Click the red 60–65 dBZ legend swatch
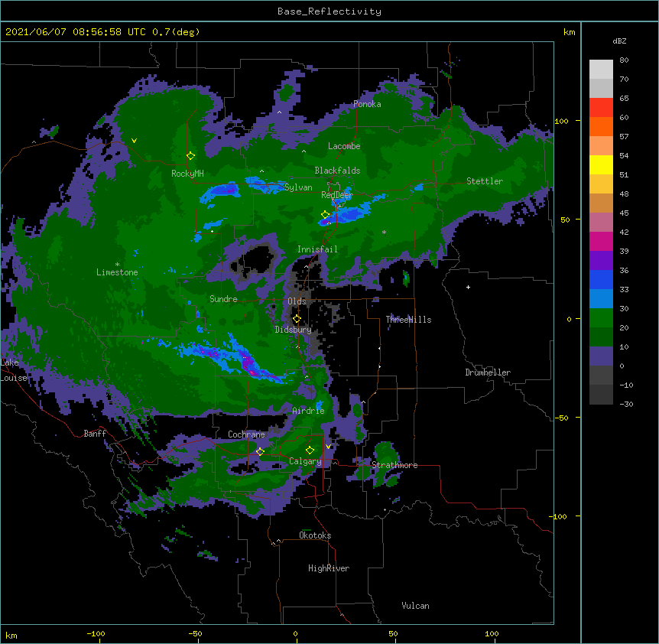This screenshot has width=659, height=644. click(601, 107)
